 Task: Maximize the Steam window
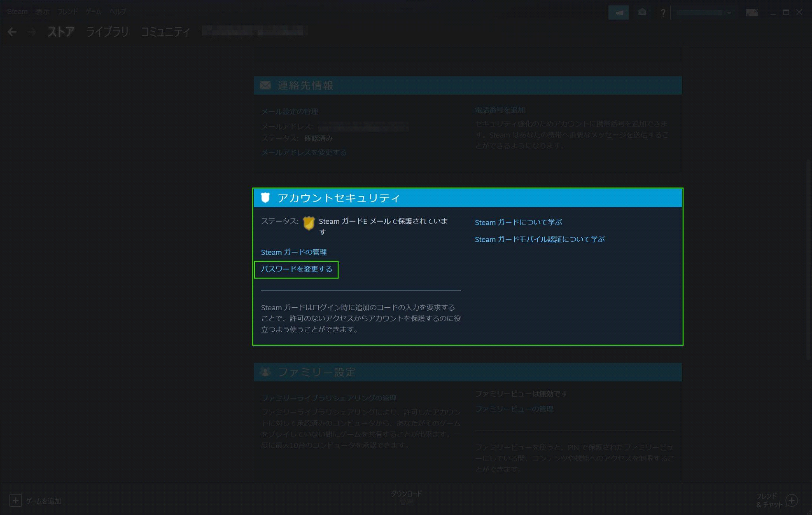(x=786, y=12)
